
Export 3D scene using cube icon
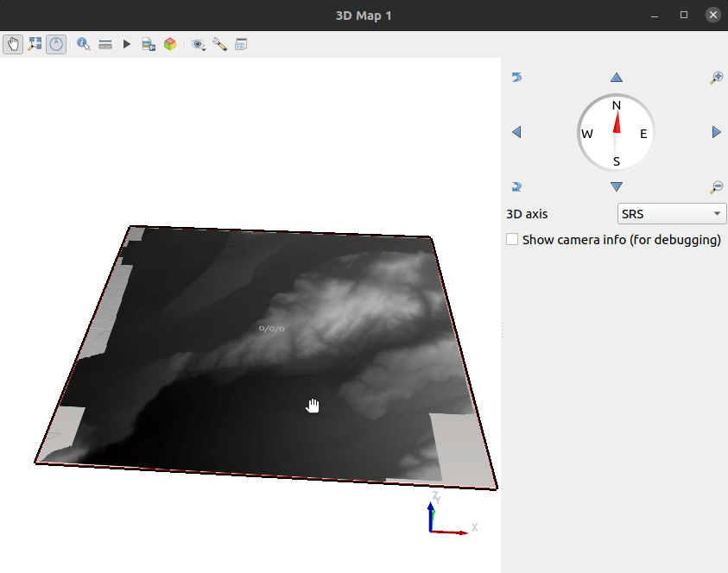(170, 44)
